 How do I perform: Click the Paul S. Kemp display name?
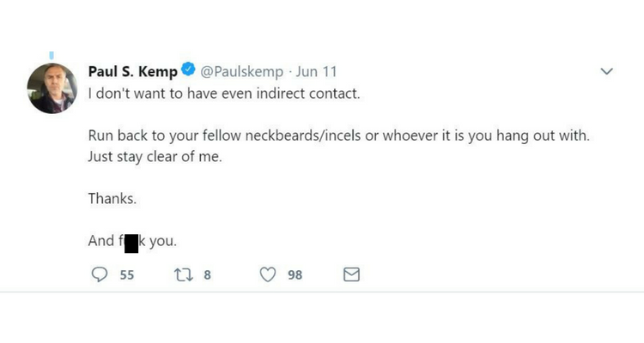coord(132,71)
